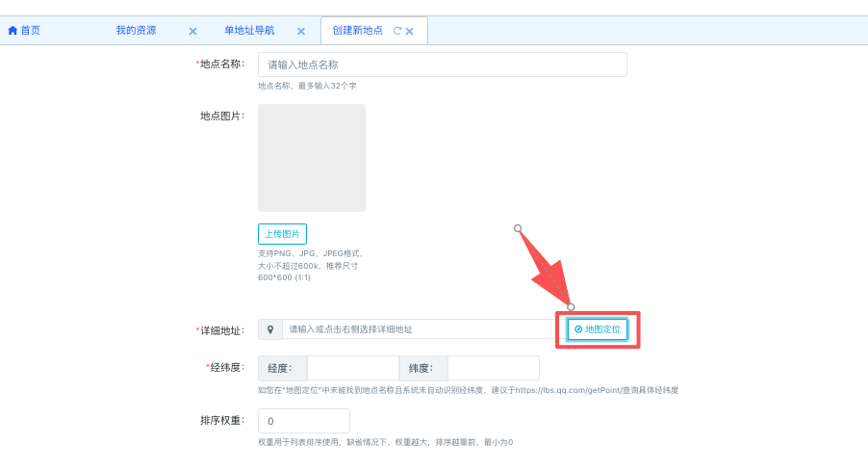This screenshot has height=471, width=868.
Task: Click the location pin icon beside address field
Action: point(270,329)
